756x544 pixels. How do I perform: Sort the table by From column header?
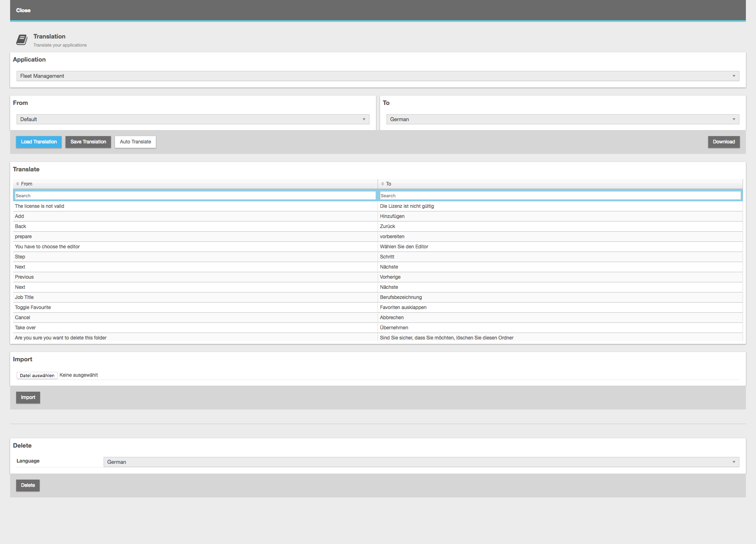point(195,184)
